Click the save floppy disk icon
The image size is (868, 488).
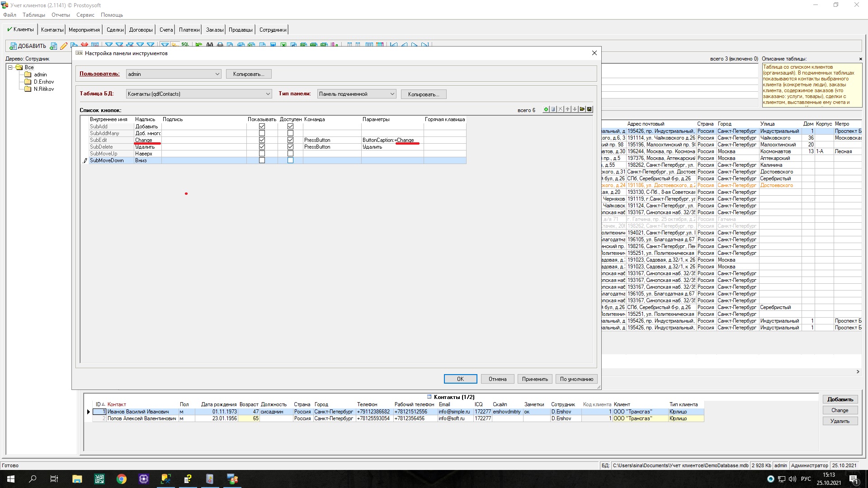(590, 109)
